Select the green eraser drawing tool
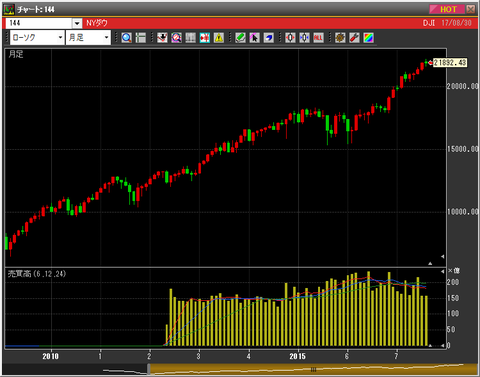Screen dimensions: 480x377 (x=240, y=38)
